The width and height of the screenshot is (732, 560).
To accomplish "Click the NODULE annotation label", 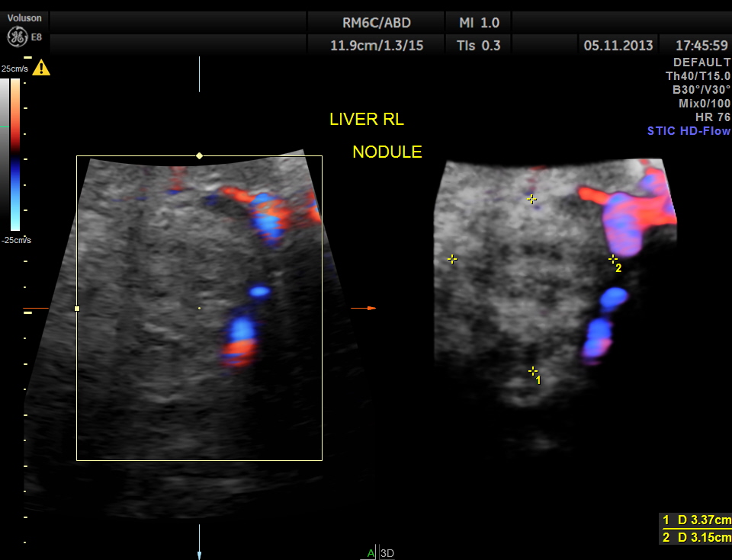I will tap(387, 152).
